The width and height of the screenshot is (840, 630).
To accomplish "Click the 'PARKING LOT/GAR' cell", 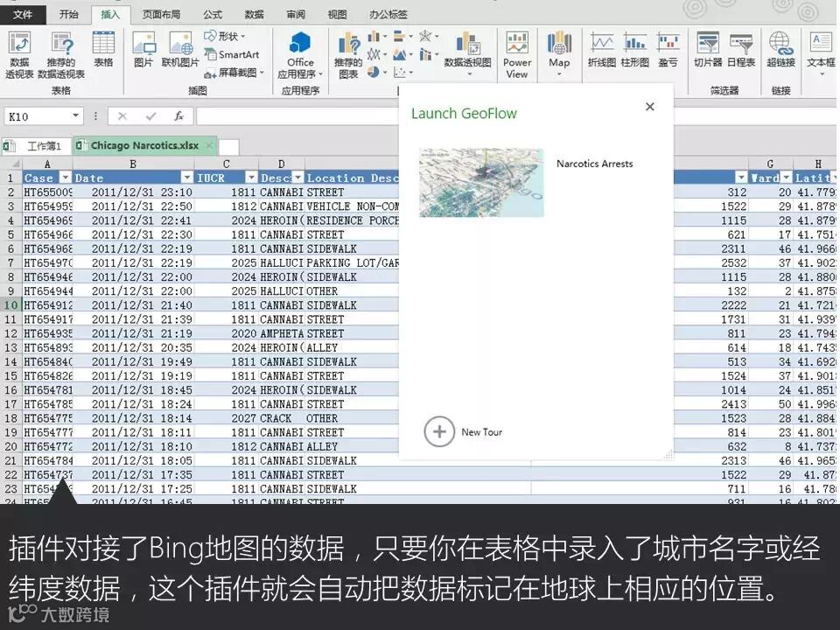I will coord(353,263).
